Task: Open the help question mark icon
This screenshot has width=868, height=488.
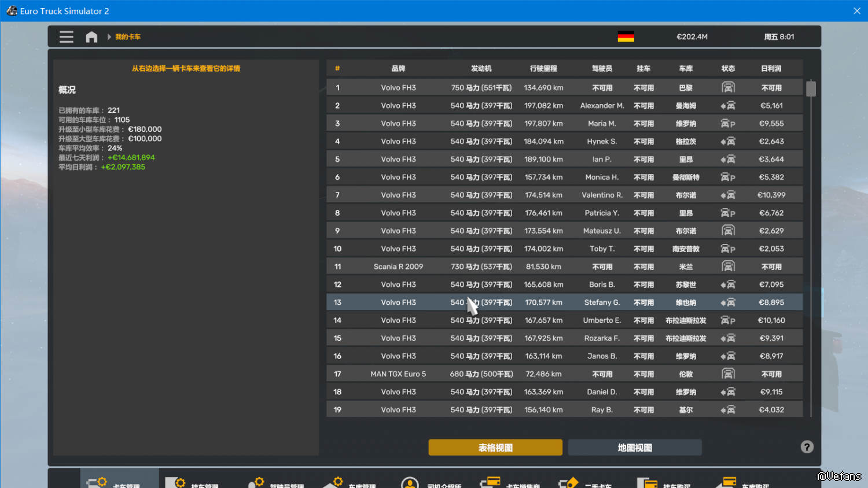Action: tap(807, 447)
